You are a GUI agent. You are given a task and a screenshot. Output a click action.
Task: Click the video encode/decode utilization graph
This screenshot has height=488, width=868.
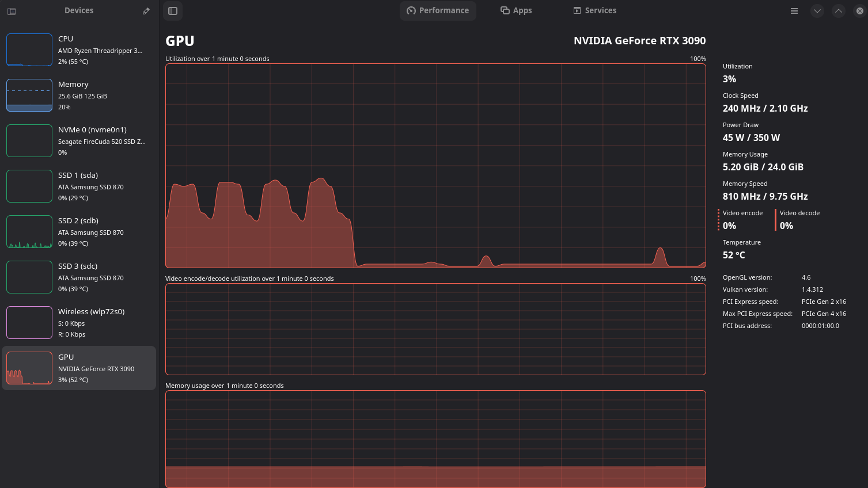(x=435, y=329)
